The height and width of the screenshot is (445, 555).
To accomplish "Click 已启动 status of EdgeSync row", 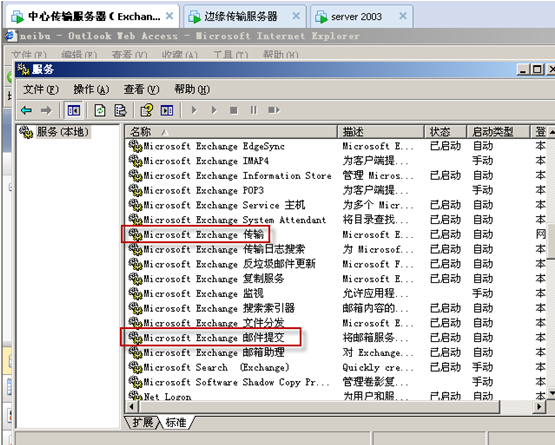I will coord(445,146).
